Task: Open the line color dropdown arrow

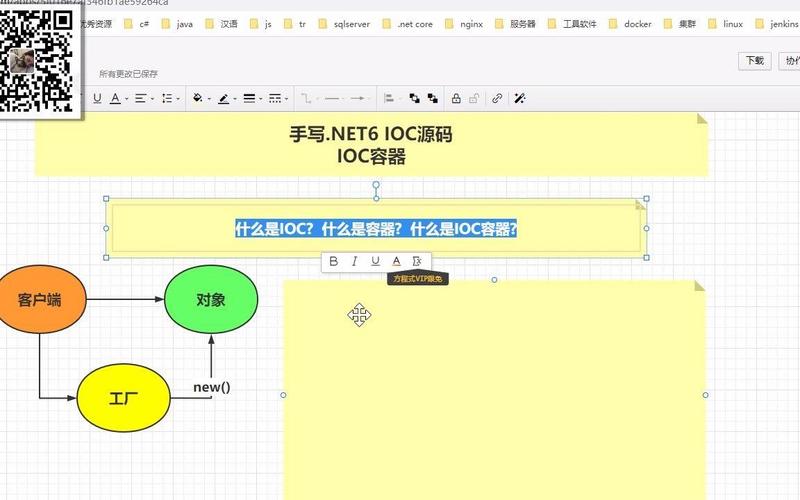Action: click(235, 99)
